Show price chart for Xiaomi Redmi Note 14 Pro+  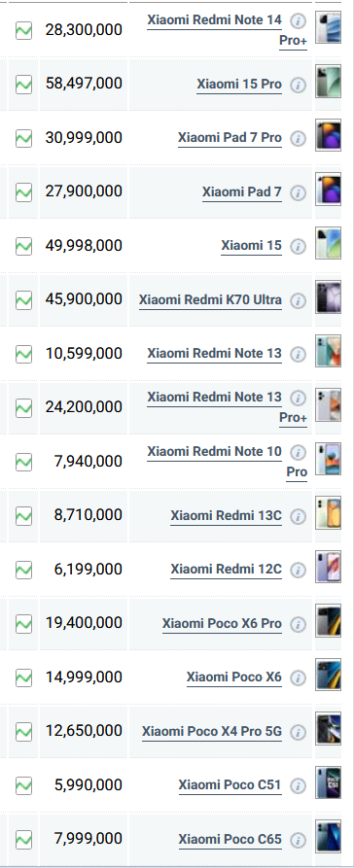pyautogui.click(x=23, y=30)
